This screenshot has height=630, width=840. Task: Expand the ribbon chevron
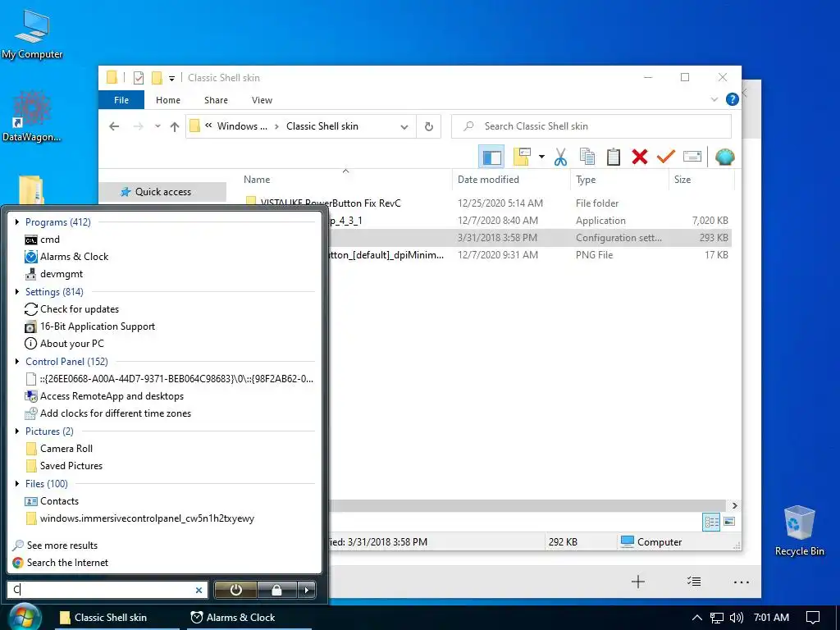(x=714, y=99)
